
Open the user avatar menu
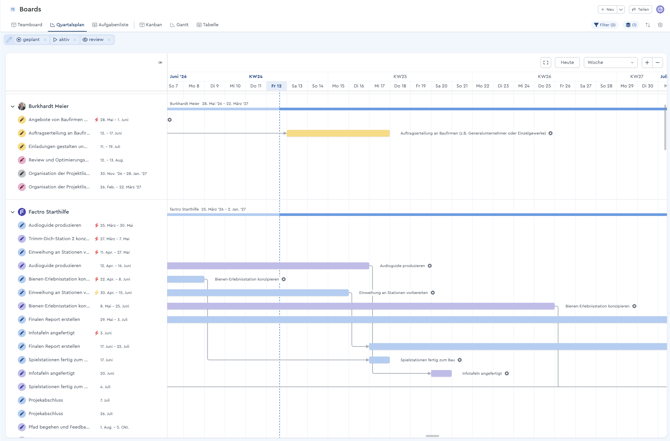(x=660, y=9)
